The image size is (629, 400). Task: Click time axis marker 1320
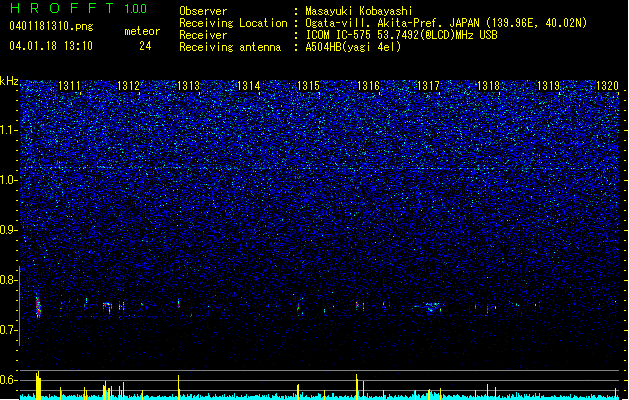pos(608,86)
